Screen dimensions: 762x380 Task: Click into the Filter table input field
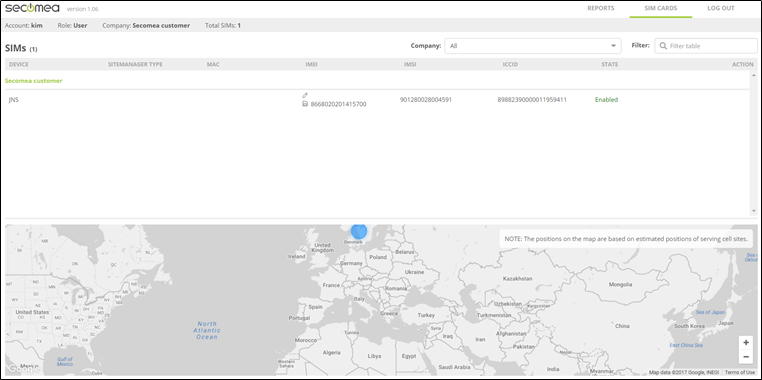click(706, 46)
